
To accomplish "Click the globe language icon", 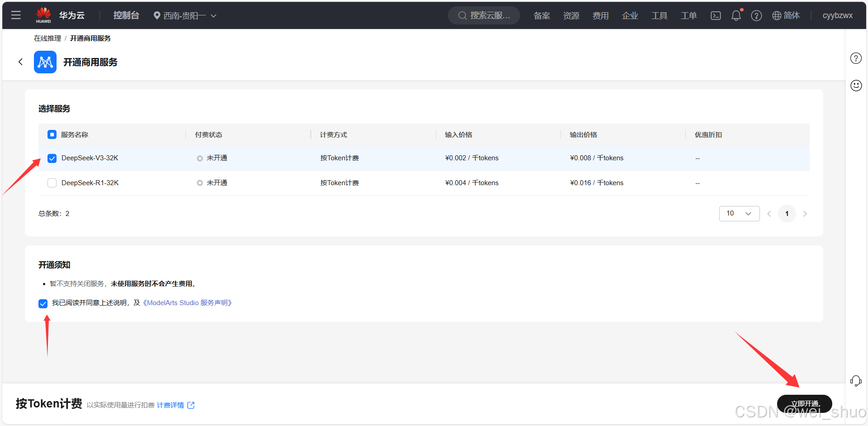I will click(777, 15).
